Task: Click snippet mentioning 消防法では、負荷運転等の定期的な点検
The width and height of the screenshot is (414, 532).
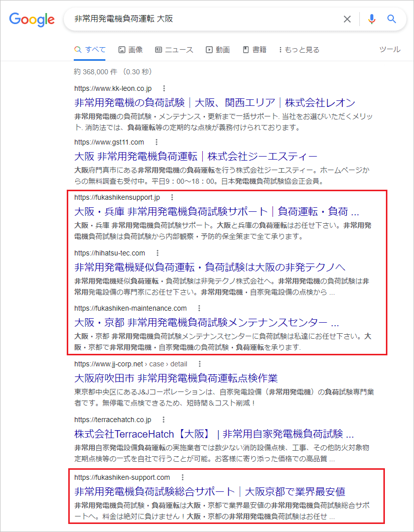Action: pos(223,122)
